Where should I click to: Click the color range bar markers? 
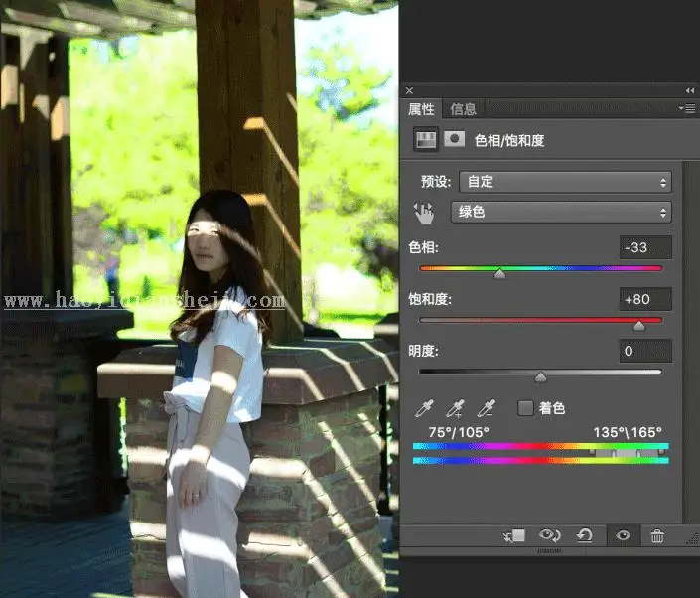click(628, 453)
